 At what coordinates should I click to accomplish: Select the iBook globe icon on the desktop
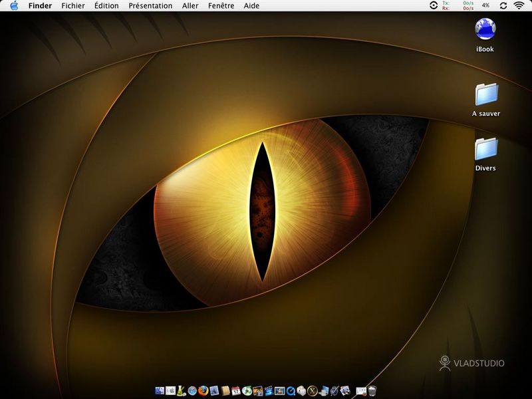[485, 29]
